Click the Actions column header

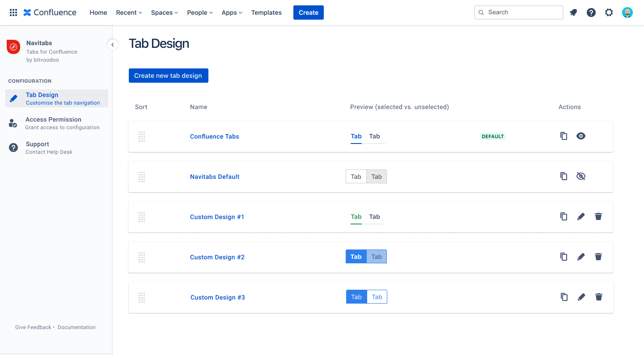coord(570,107)
